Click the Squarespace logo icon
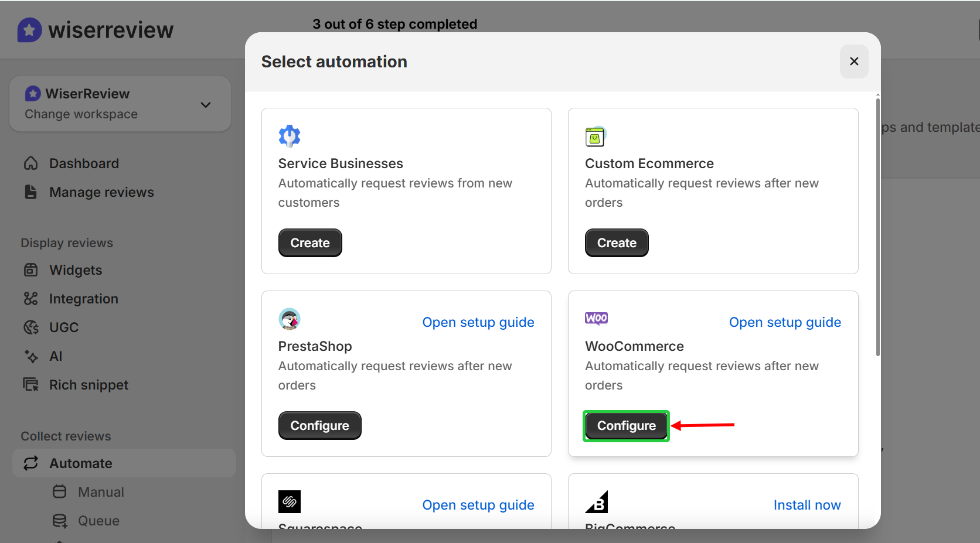The width and height of the screenshot is (980, 543). coord(289,501)
